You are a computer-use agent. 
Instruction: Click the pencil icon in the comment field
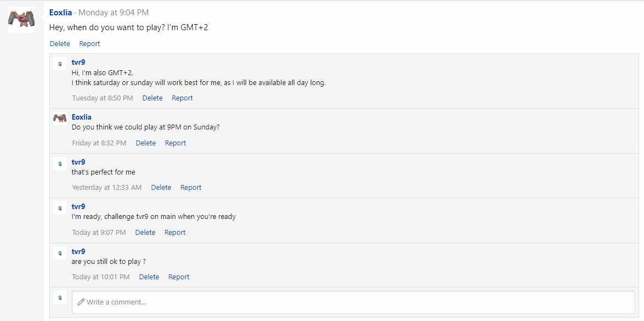pyautogui.click(x=81, y=302)
